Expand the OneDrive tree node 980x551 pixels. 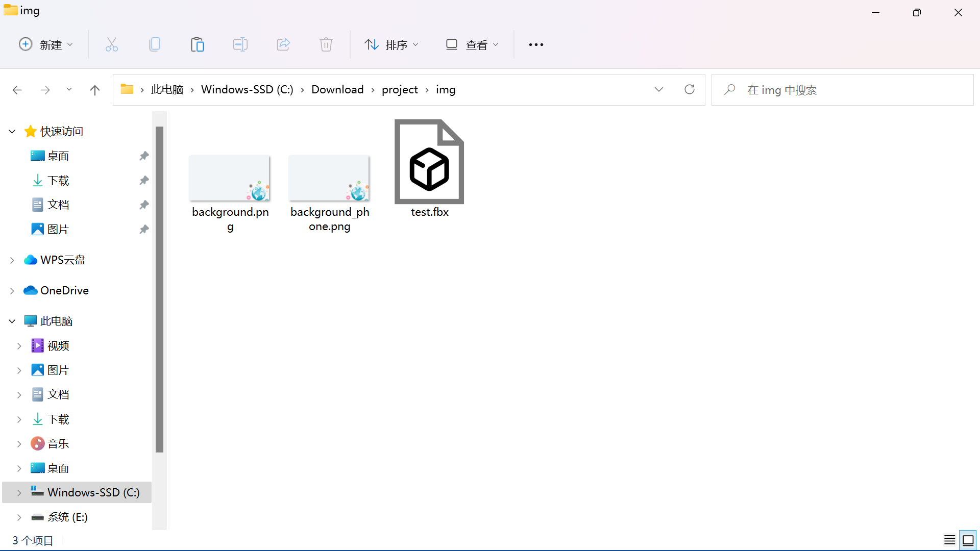12,291
